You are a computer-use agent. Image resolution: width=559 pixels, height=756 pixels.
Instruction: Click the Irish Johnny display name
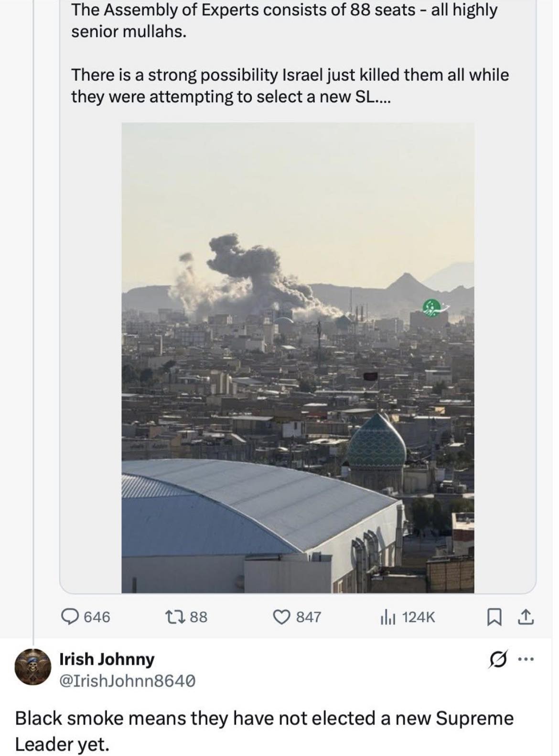pyautogui.click(x=107, y=659)
